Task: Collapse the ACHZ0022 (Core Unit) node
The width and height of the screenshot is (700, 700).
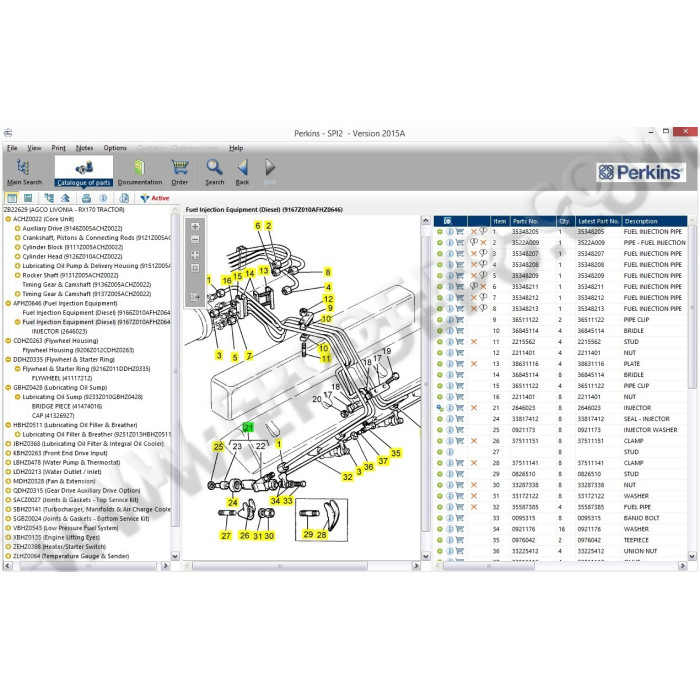Action: point(8,219)
